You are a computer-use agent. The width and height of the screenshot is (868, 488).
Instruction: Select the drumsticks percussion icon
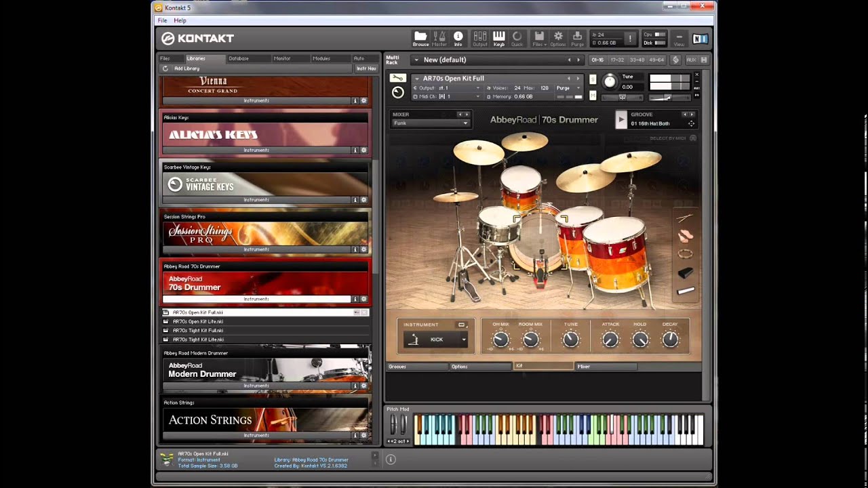685,218
